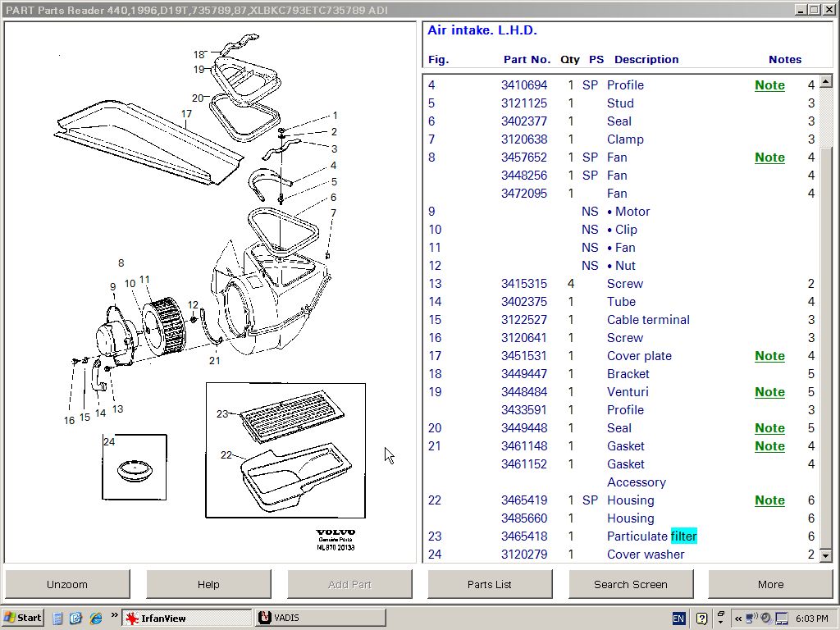
Task: Click the Start button in taskbar
Action: click(x=23, y=618)
